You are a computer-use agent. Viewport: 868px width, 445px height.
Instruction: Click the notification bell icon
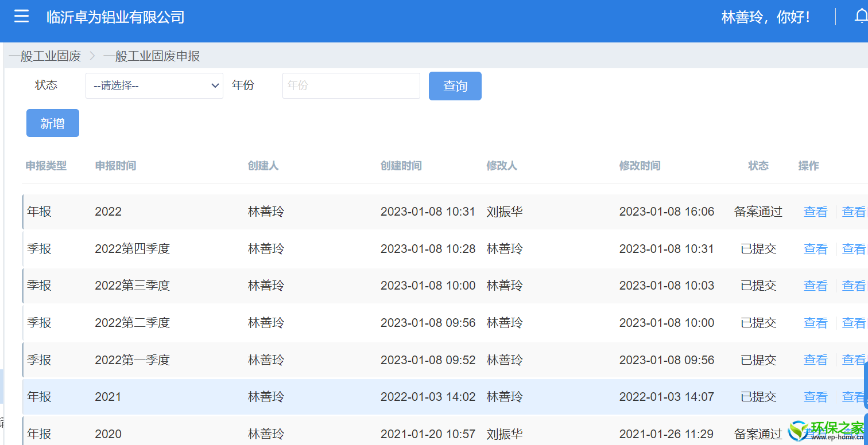pos(862,16)
